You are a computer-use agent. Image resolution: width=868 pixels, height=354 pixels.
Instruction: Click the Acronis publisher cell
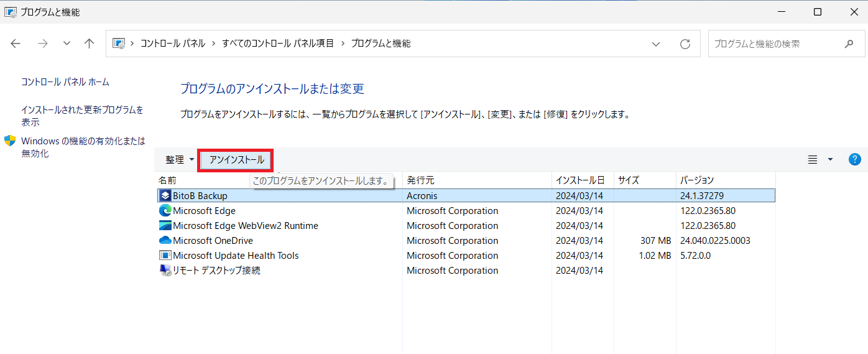[422, 195]
